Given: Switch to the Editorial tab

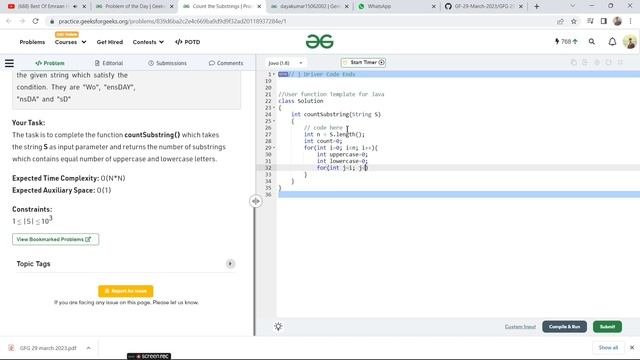Looking at the screenshot, I should (109, 63).
